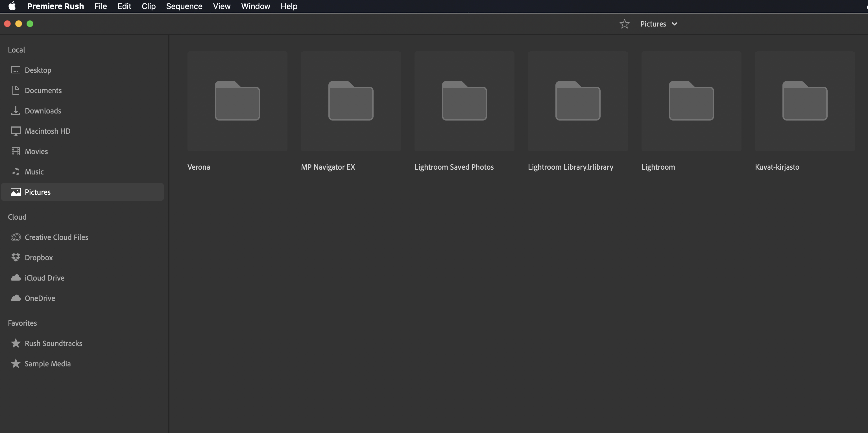
Task: Toggle the favorite star for Pictures
Action: [x=624, y=24]
